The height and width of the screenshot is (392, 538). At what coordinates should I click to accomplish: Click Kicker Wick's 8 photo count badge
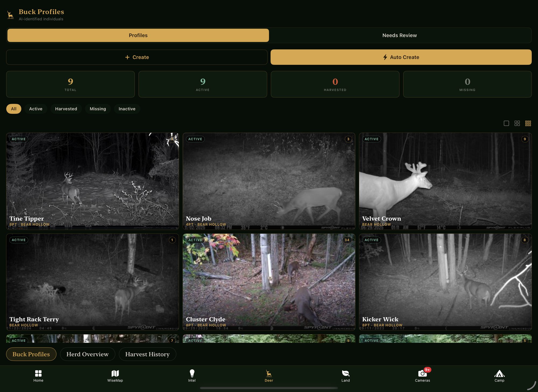pos(525,240)
